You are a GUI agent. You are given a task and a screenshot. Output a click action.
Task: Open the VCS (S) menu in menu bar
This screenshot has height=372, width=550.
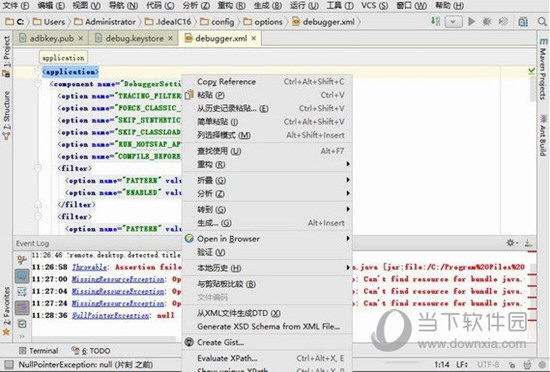[374, 6]
